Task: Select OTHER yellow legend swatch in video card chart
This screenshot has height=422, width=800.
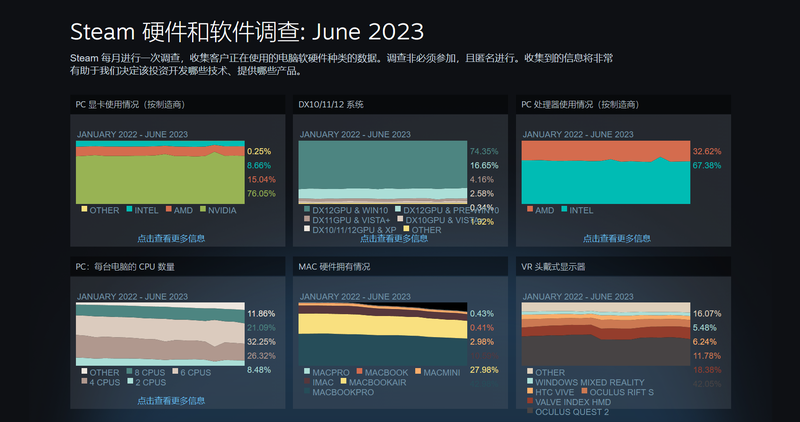Action: click(84, 209)
